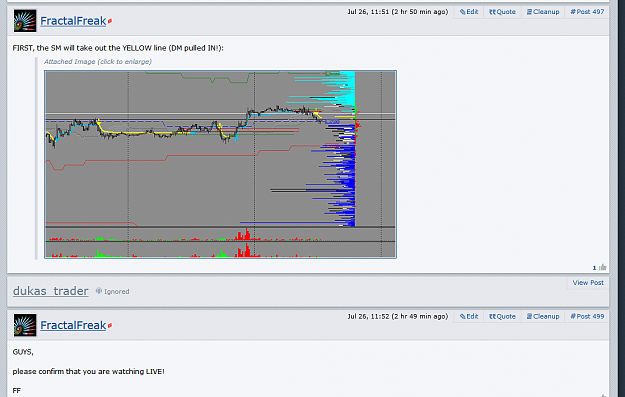This screenshot has height=397, width=625.
Task: Open FractalFreak avatar on post 497
Action: (x=25, y=21)
